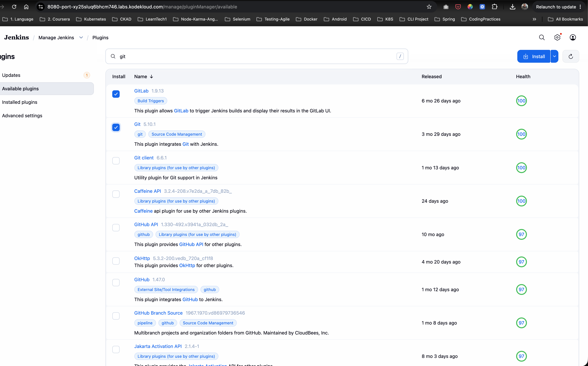Screen dimensions: 588x366
Task: Click the Jenkins logo text
Action: tap(16, 38)
